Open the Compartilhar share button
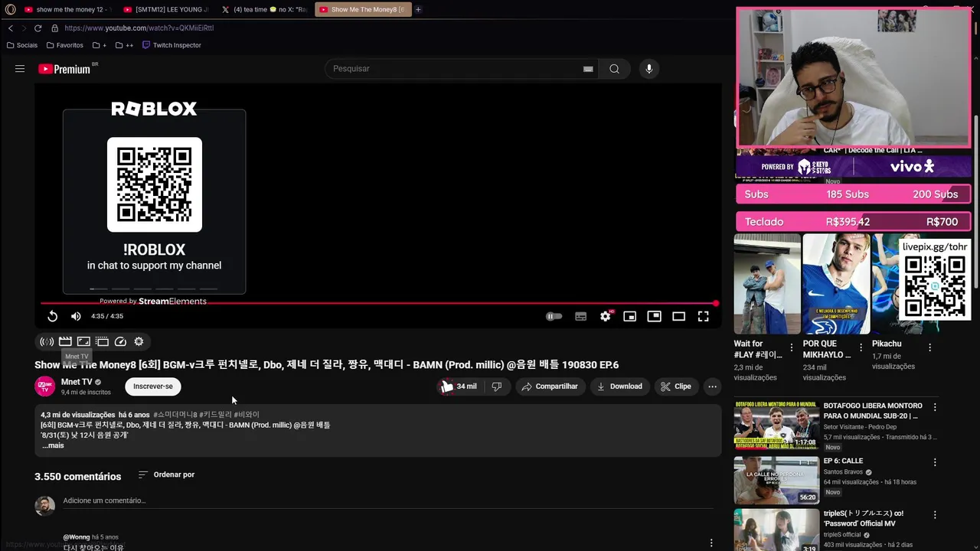The height and width of the screenshot is (551, 980). 550,386
